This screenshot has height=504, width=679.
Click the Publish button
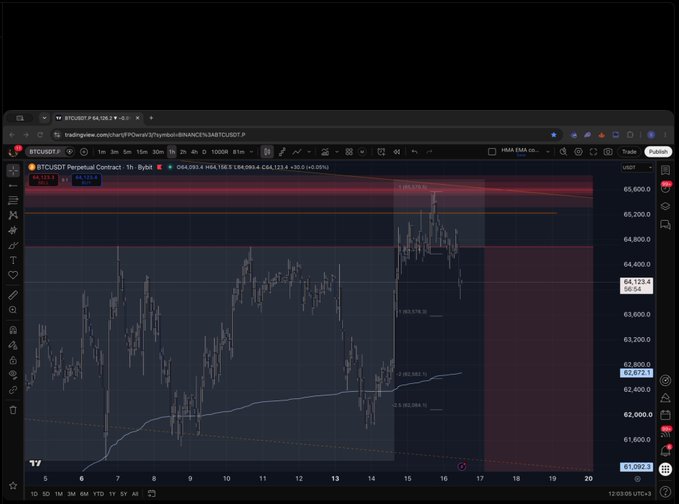pos(658,152)
